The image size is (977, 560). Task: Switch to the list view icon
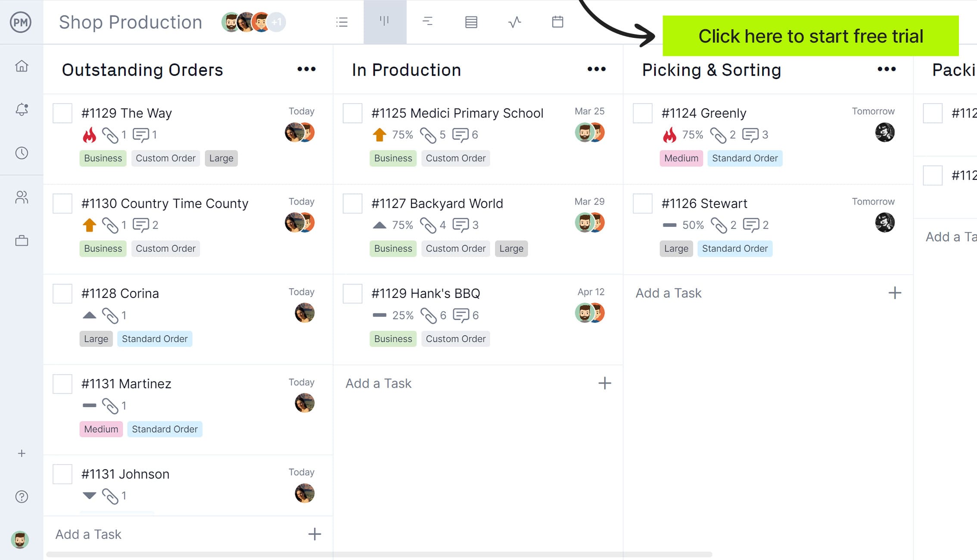pos(342,22)
